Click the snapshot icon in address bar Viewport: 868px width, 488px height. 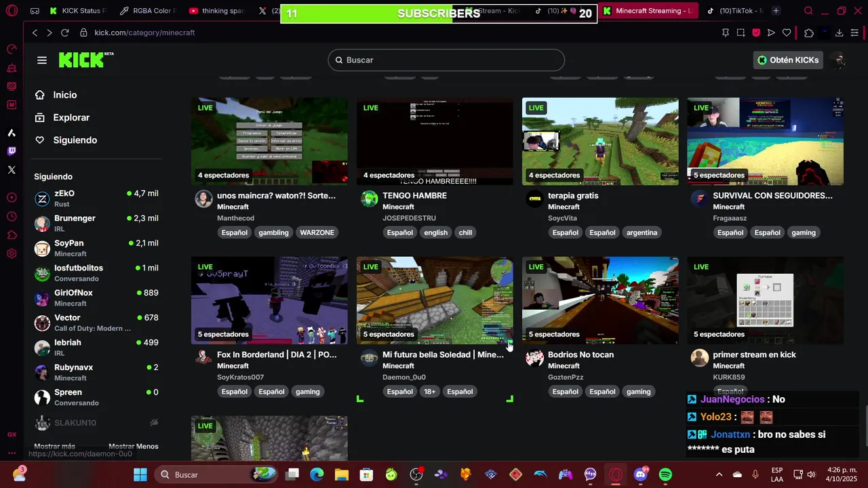741,33
